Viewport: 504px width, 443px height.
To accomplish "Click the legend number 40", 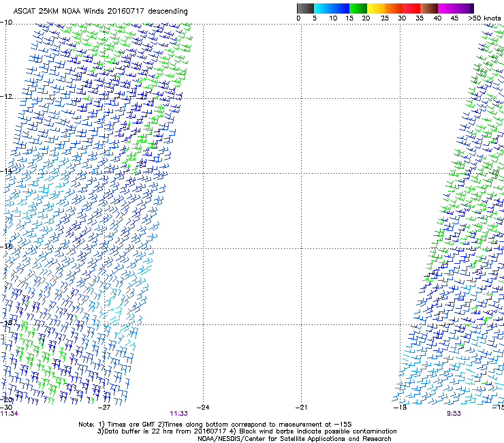I will [x=437, y=18].
